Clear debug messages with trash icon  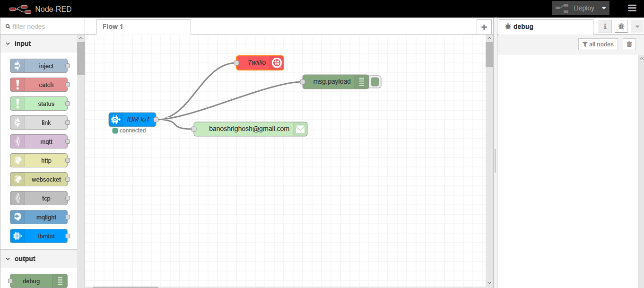click(x=629, y=44)
